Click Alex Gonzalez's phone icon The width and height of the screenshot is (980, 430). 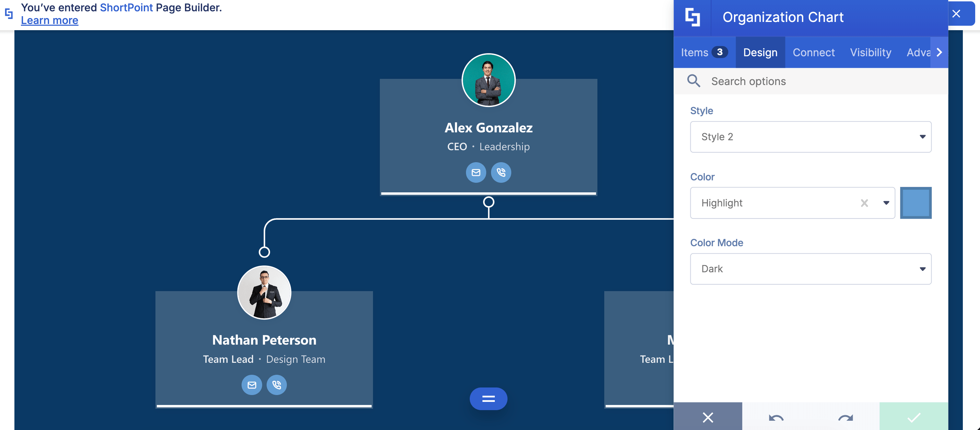click(501, 172)
